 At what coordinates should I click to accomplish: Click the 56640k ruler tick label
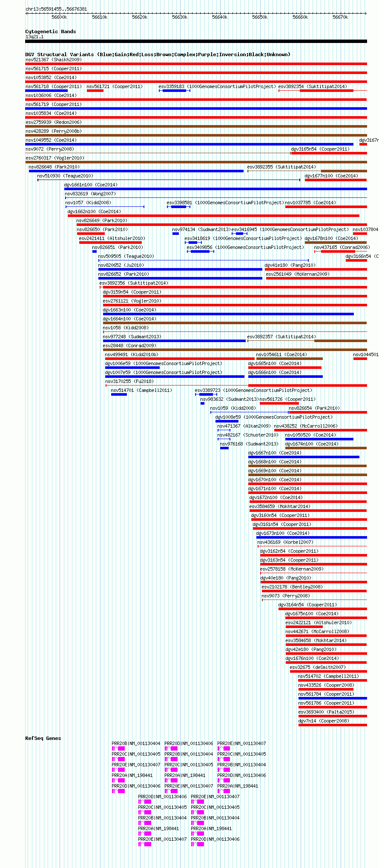[220, 17]
